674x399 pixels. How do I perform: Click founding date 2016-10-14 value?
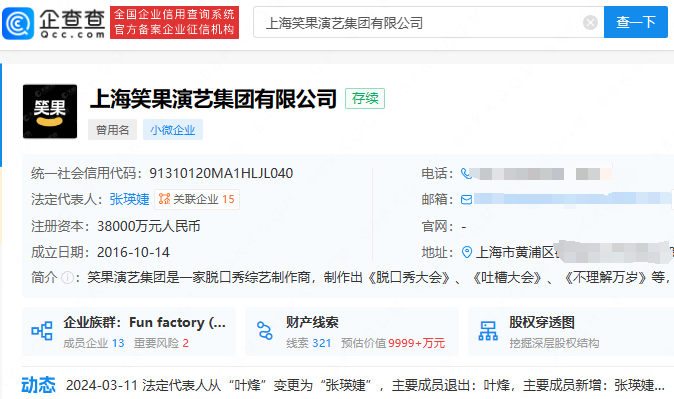point(133,252)
